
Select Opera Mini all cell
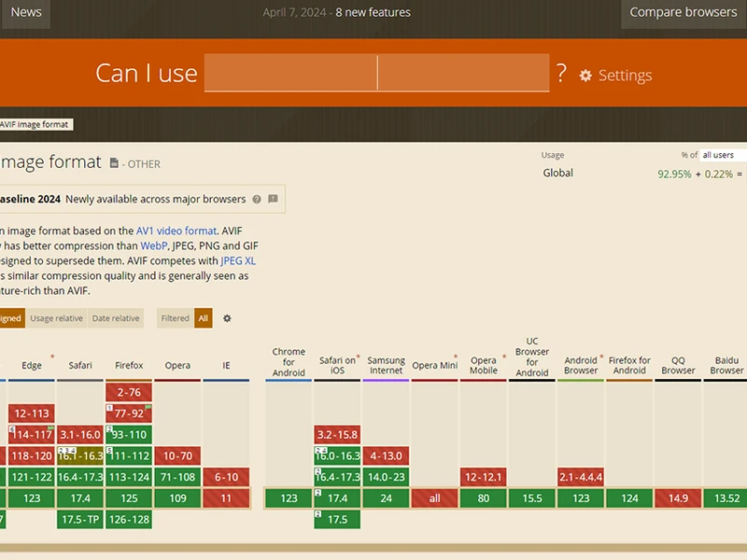click(x=434, y=498)
